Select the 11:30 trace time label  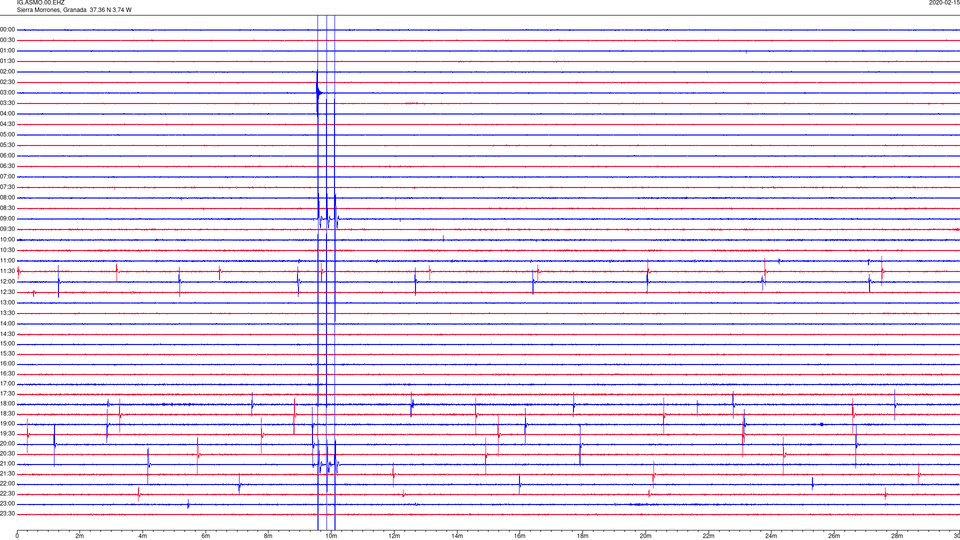(x=7, y=271)
